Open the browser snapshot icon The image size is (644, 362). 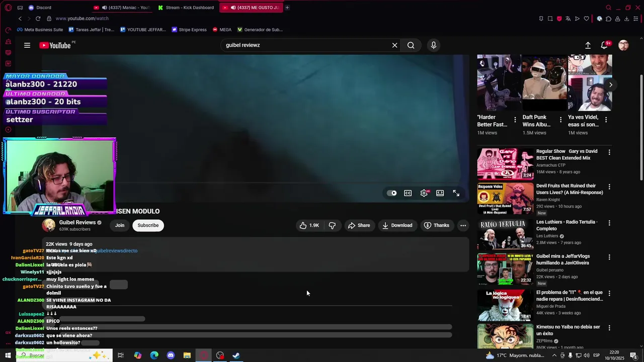click(550, 19)
